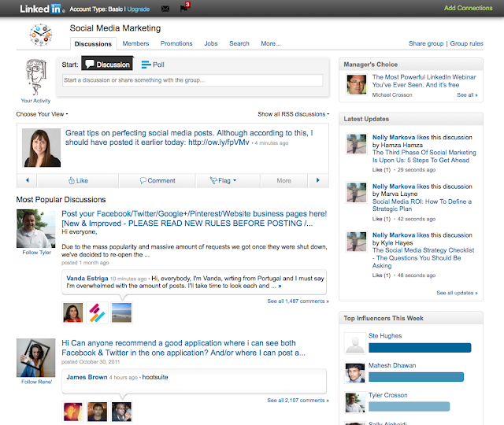Switch to the Members tab
This screenshot has width=504, height=425.
[135, 44]
